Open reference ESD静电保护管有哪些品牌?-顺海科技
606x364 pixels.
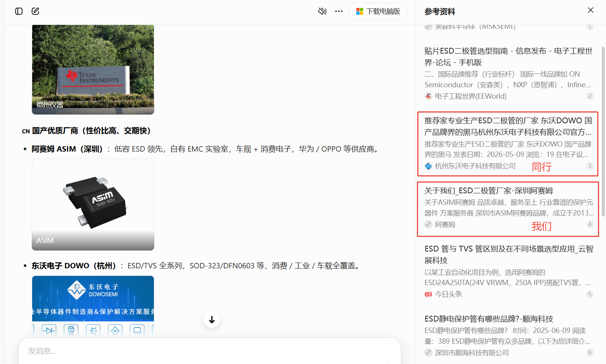point(489,319)
